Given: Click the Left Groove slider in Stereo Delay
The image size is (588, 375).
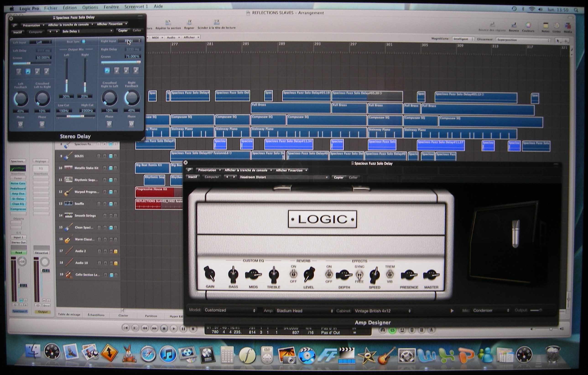Looking at the screenshot, I should [29, 63].
